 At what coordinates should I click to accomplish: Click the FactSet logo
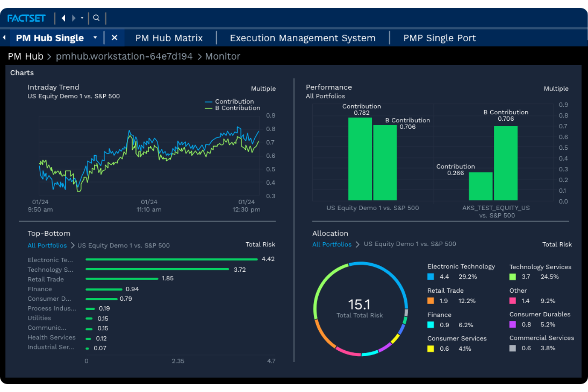(26, 18)
